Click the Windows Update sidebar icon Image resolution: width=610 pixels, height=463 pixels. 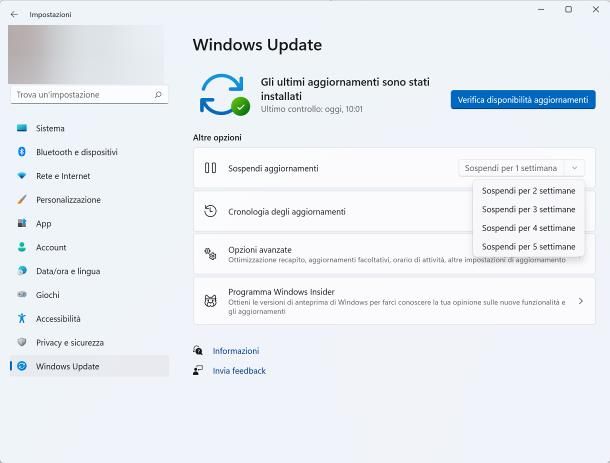pos(22,366)
